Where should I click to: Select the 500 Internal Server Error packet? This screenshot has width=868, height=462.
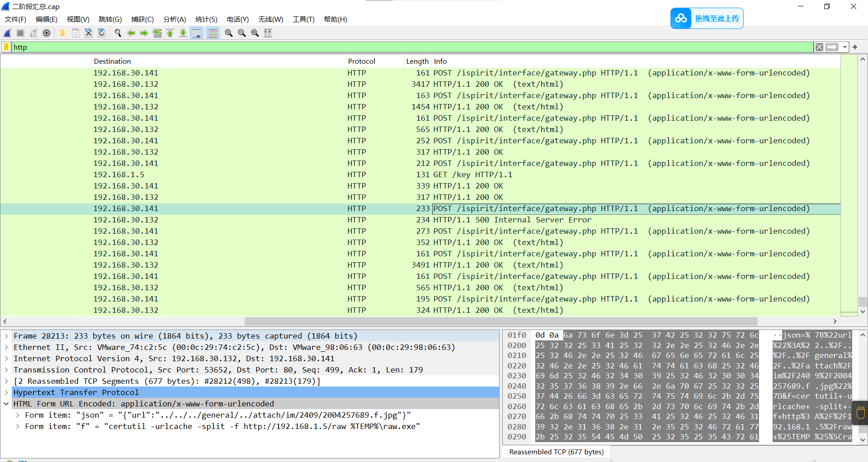tap(420, 220)
